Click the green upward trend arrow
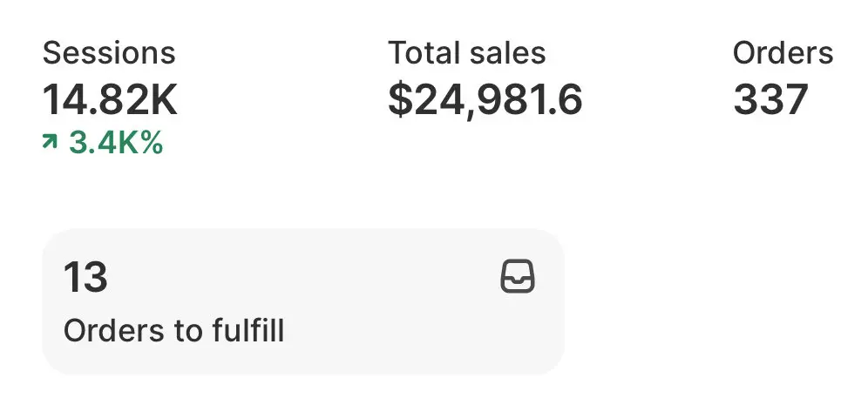Viewport: 868px width, 405px height. click(50, 143)
